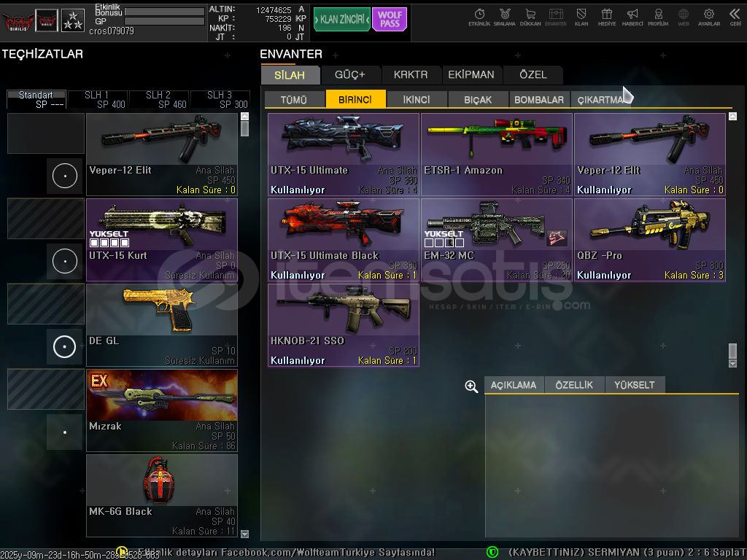Image resolution: width=747 pixels, height=560 pixels.
Task: Select the ETSR-1 Amazon sniper rifle
Action: pyautogui.click(x=497, y=155)
